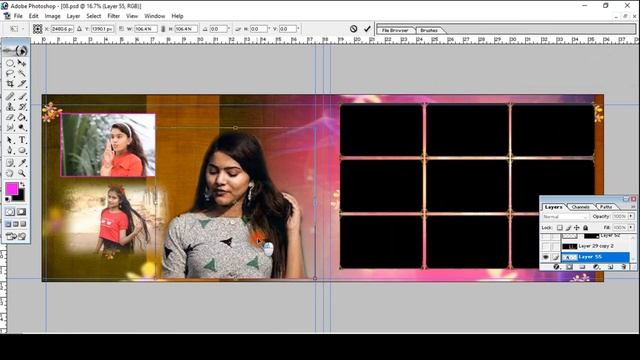Select the Move tool
The image size is (640, 360).
[x=22, y=63]
